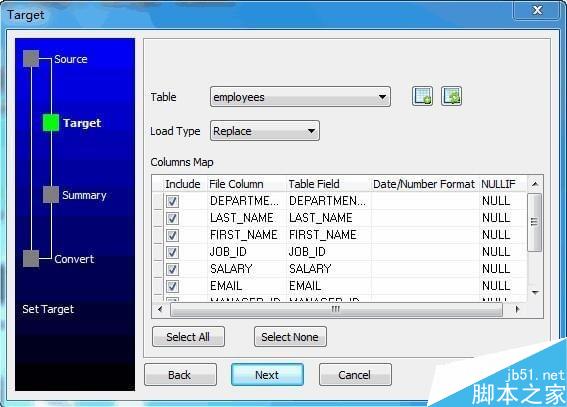Uncheck Include for LAST_NAME row
567x407 pixels.
coord(172,218)
